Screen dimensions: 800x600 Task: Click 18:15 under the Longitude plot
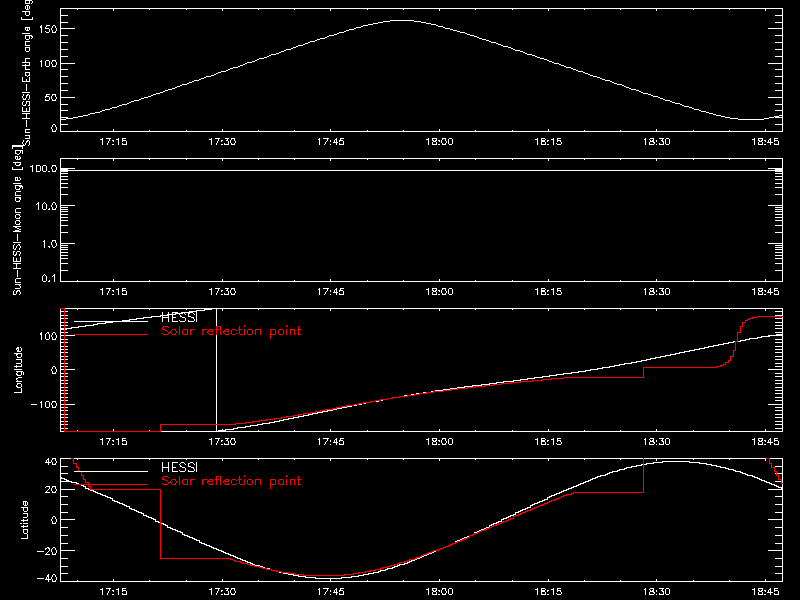[548, 441]
